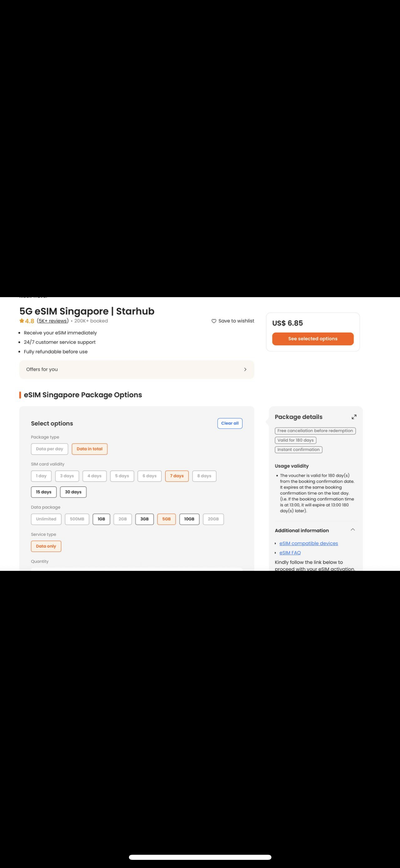Select the 1GB data package
Screen dimensions: 400x868
(x=101, y=519)
